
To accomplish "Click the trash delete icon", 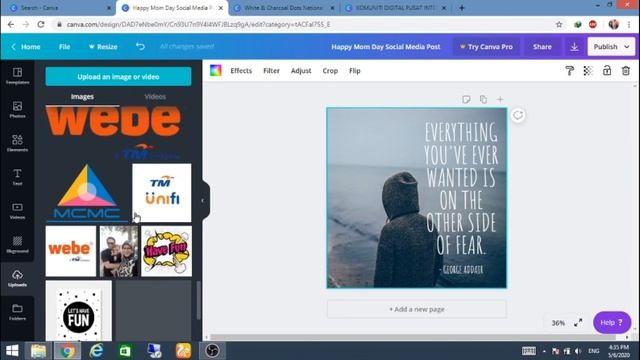I will tap(626, 71).
